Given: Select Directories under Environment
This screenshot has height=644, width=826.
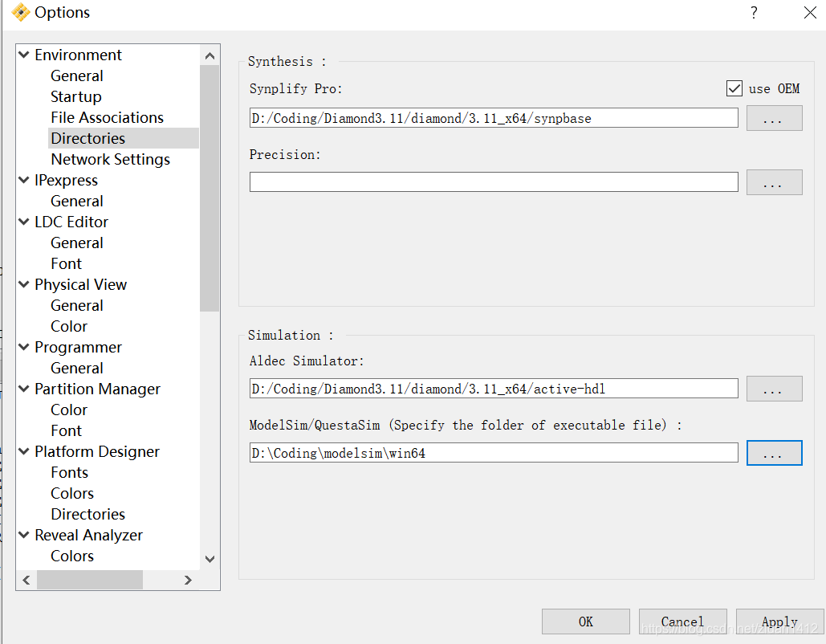Looking at the screenshot, I should (88, 138).
